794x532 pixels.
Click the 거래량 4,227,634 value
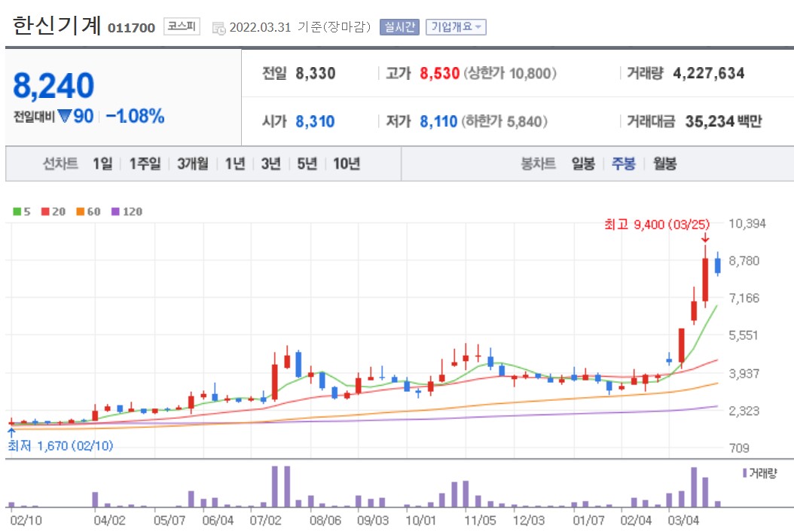click(708, 73)
